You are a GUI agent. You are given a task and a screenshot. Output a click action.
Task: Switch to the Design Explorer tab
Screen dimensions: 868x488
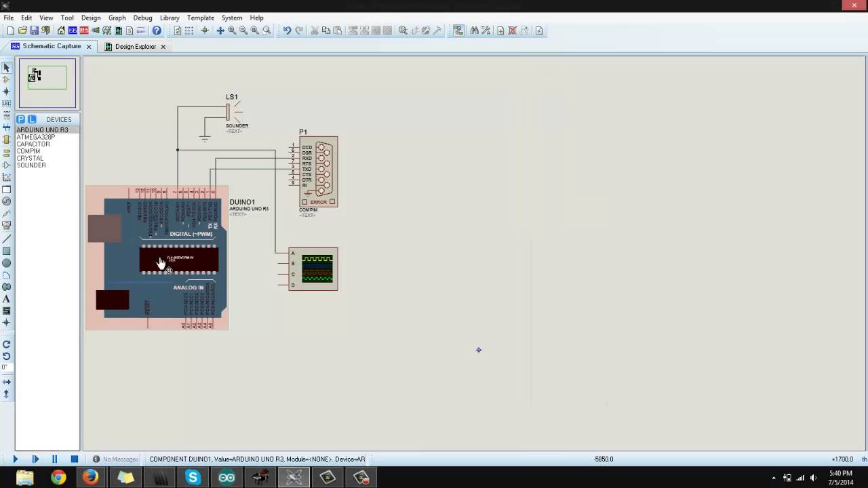[135, 47]
